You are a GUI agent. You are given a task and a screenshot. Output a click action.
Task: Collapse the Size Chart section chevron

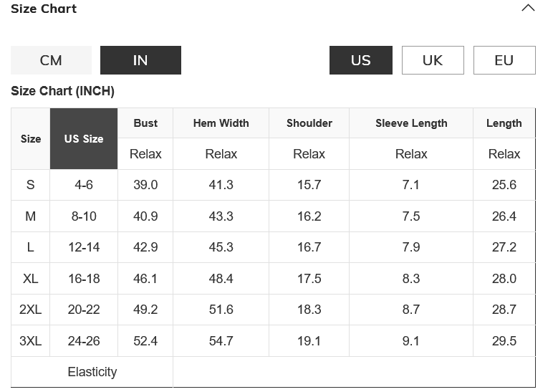528,9
